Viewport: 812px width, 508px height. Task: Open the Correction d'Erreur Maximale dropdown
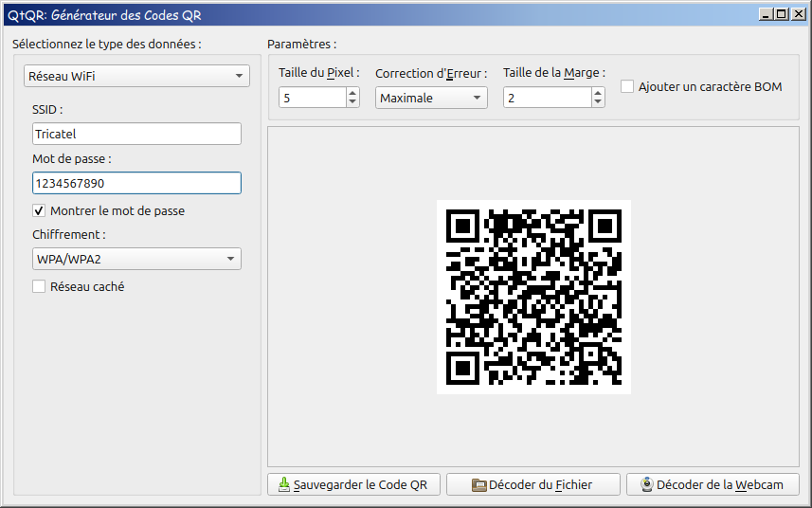pos(431,98)
